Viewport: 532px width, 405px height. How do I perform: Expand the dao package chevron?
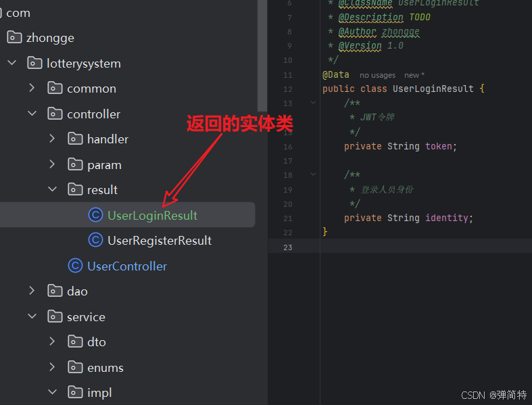pos(32,291)
